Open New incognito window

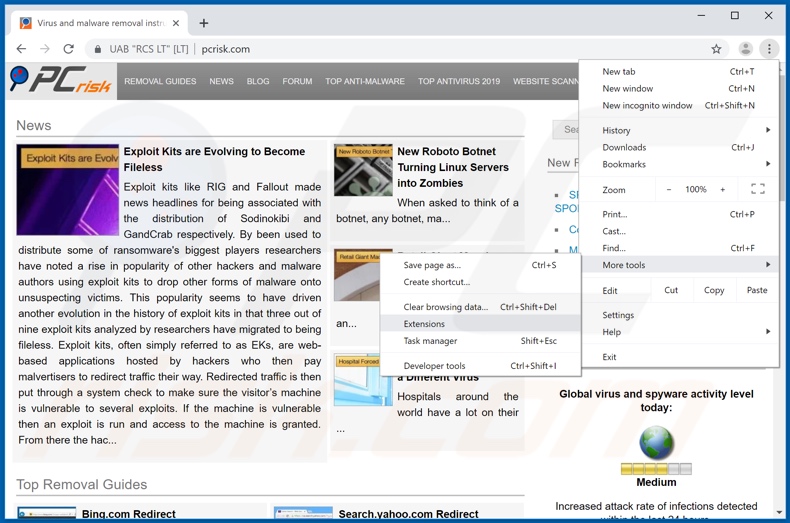[678, 105]
